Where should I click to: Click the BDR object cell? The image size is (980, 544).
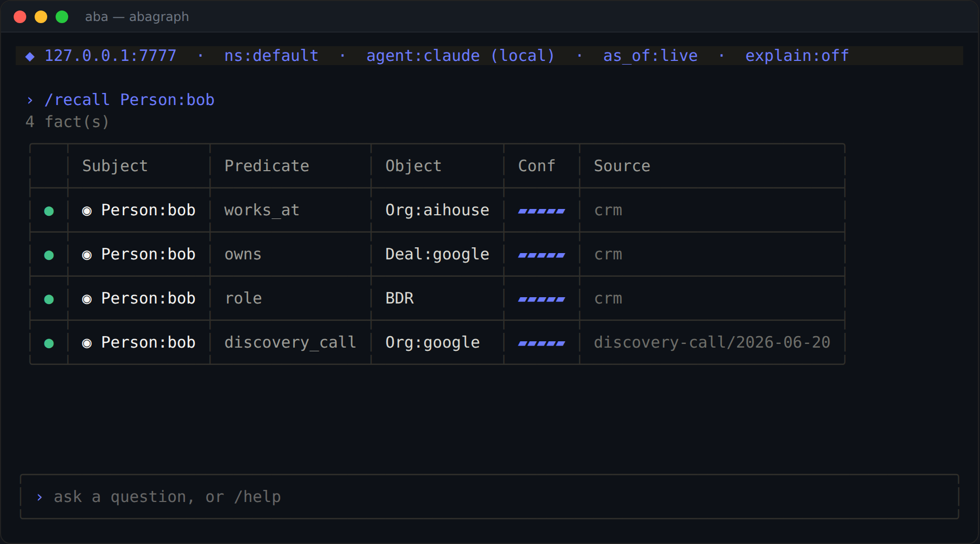coord(400,298)
